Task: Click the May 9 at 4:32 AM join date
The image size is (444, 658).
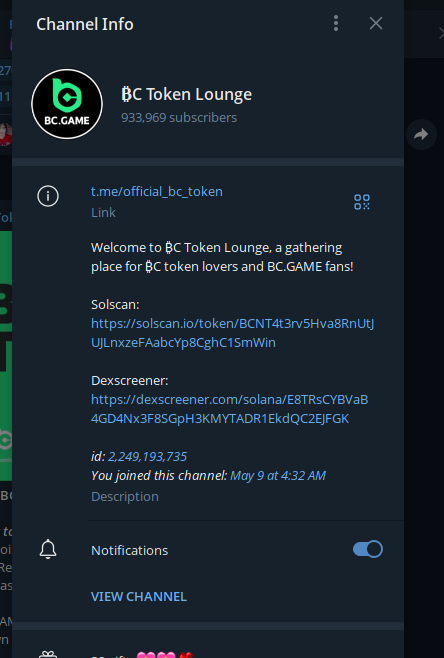Action: coord(278,475)
